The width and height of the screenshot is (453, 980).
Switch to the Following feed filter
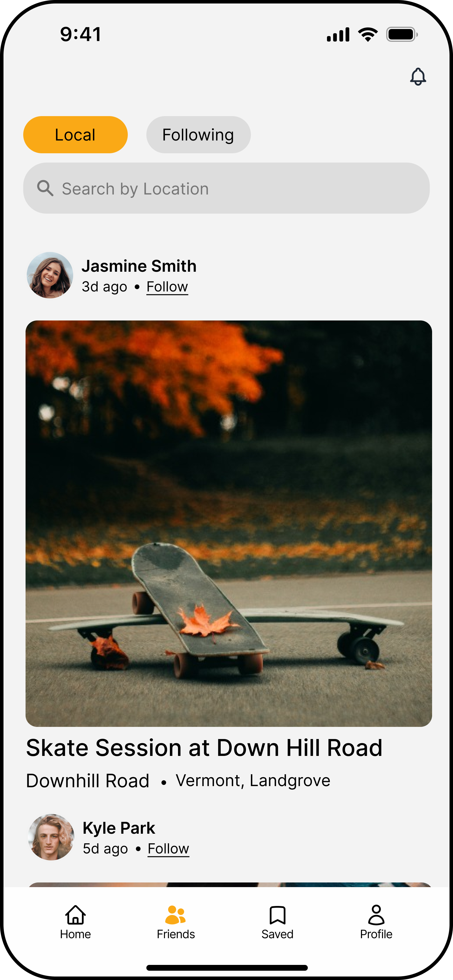(198, 135)
